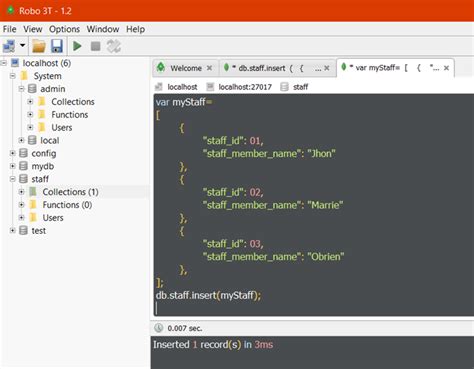
Task: Click the staff database icon in tree
Action: (23, 179)
